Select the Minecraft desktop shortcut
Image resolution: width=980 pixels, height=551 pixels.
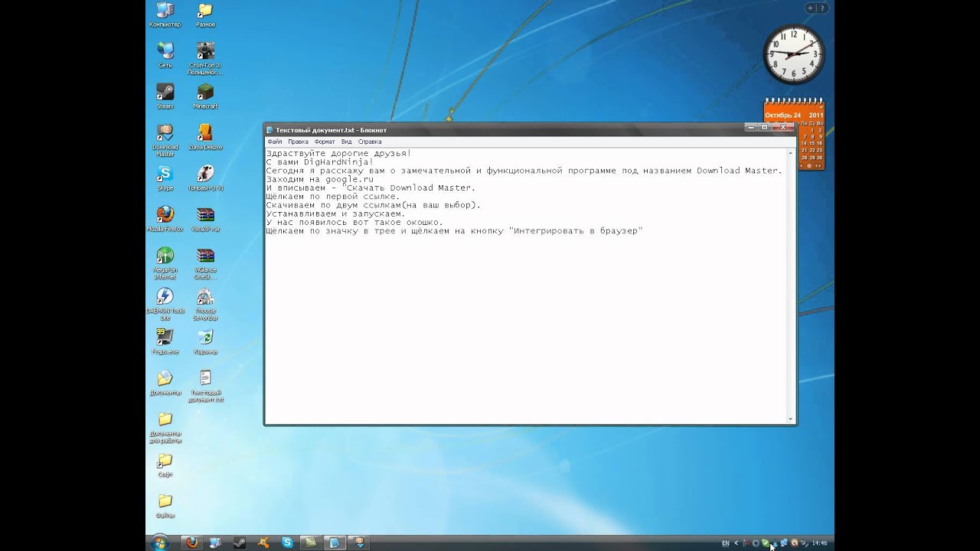[205, 96]
